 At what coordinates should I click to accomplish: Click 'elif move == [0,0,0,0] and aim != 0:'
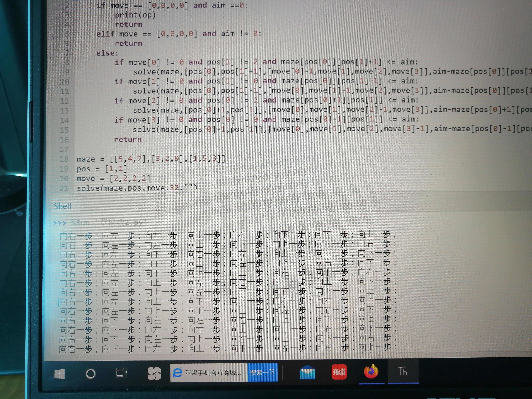[x=179, y=34]
